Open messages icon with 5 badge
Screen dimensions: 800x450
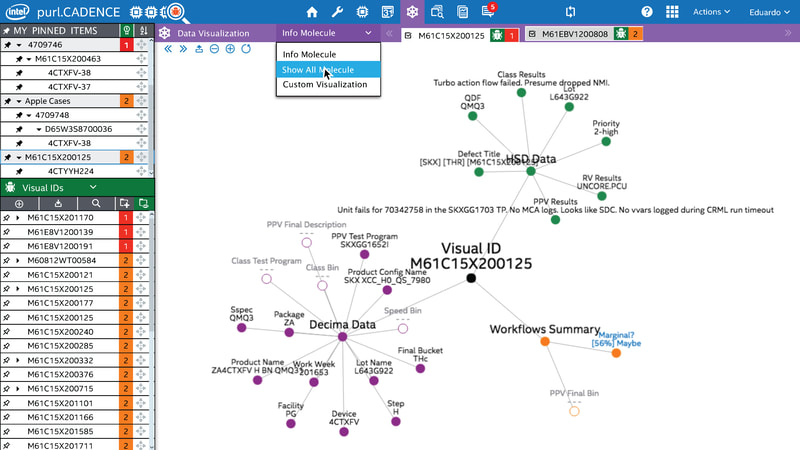click(488, 11)
